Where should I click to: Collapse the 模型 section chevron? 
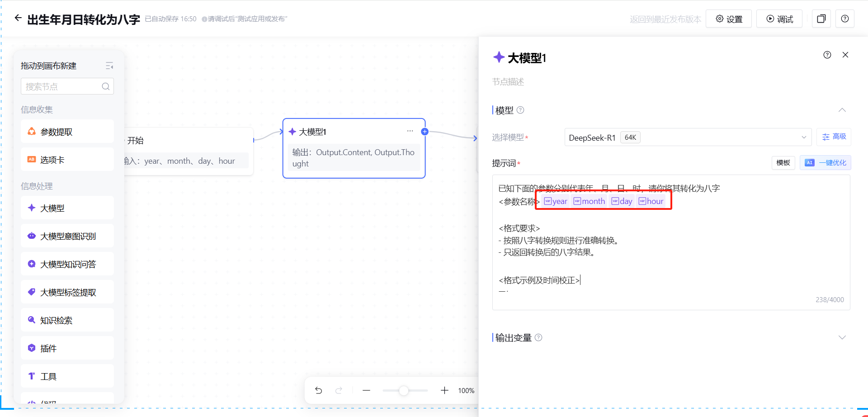tap(842, 110)
